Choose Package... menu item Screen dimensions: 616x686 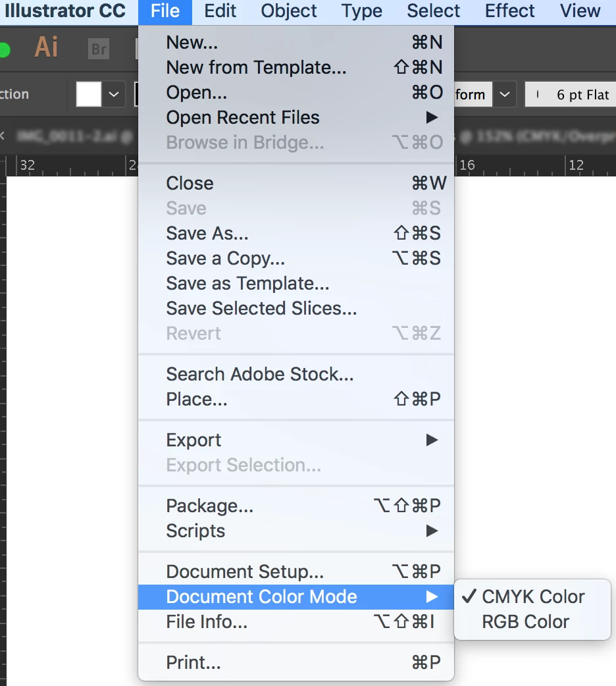point(296,506)
